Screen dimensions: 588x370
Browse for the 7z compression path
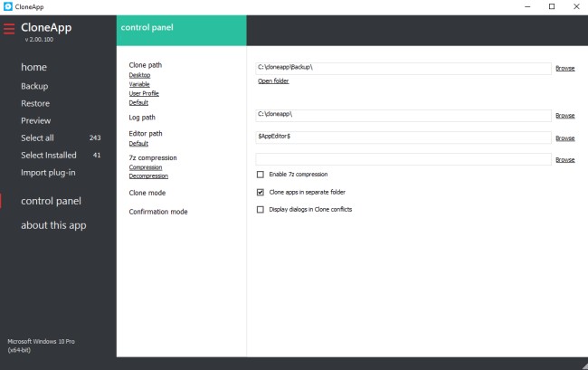click(x=565, y=160)
